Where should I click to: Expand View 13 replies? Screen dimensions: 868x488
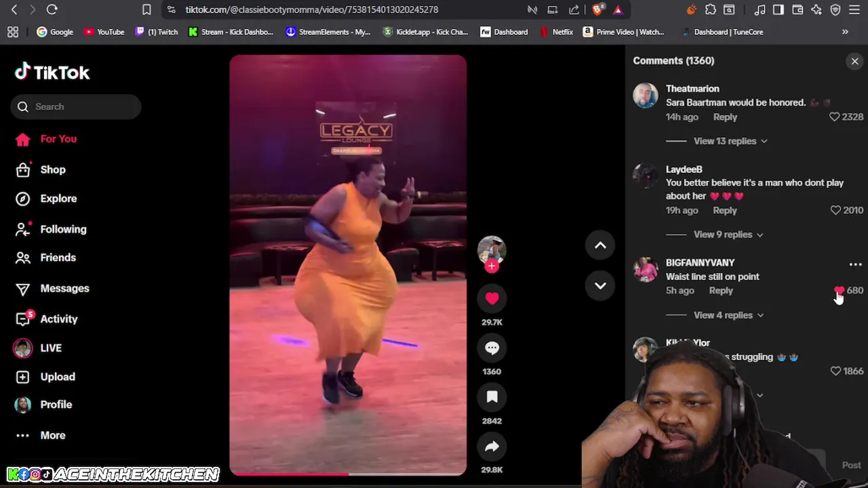[730, 141]
